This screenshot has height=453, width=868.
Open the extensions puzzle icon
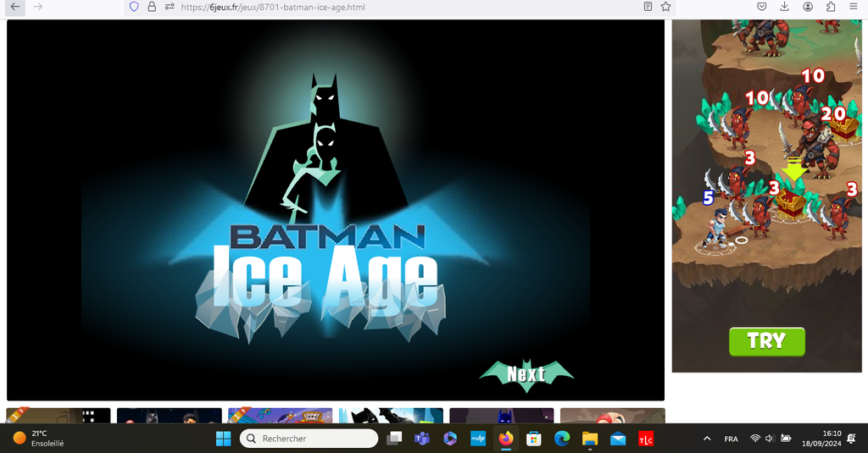pos(831,7)
